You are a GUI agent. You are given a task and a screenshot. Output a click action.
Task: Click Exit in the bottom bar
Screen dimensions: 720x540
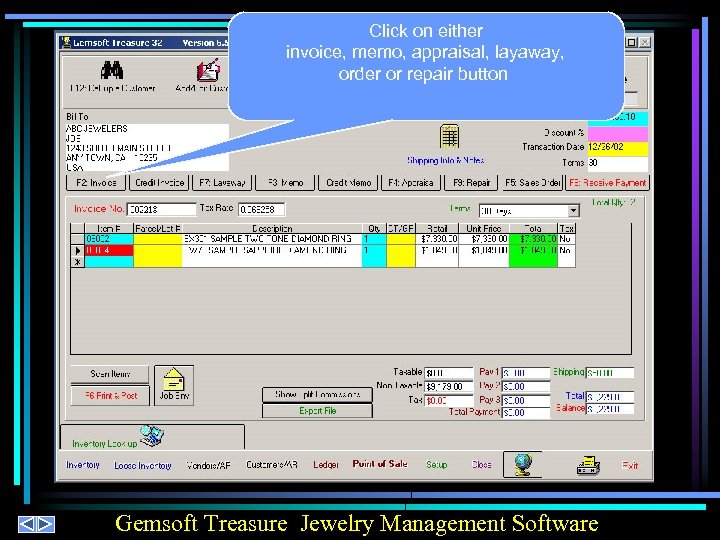click(x=630, y=465)
